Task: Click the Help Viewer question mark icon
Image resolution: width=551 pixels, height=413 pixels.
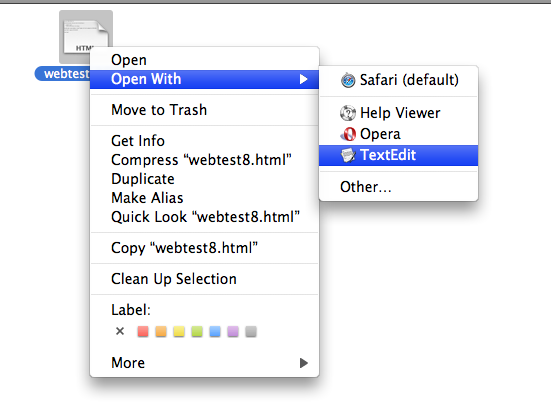Action: (x=348, y=113)
